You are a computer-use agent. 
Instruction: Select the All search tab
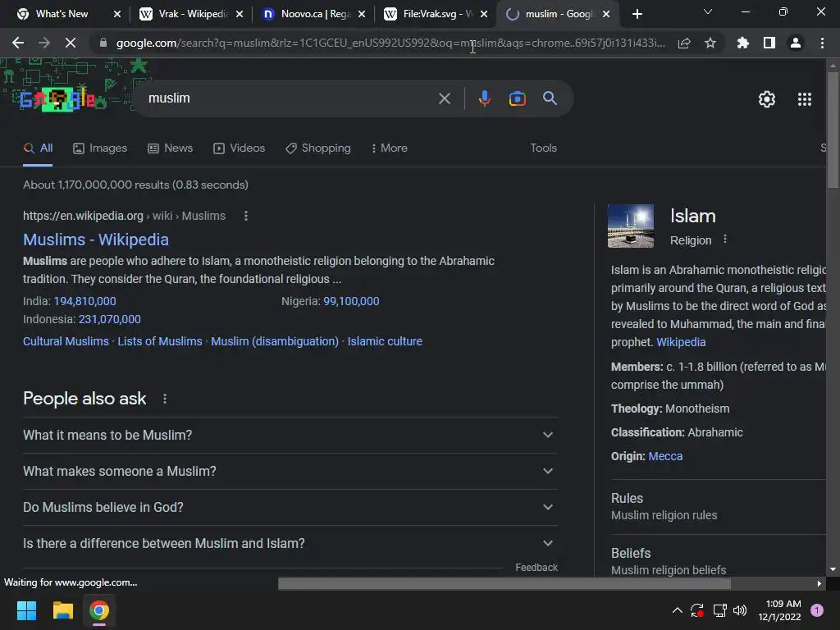click(38, 148)
